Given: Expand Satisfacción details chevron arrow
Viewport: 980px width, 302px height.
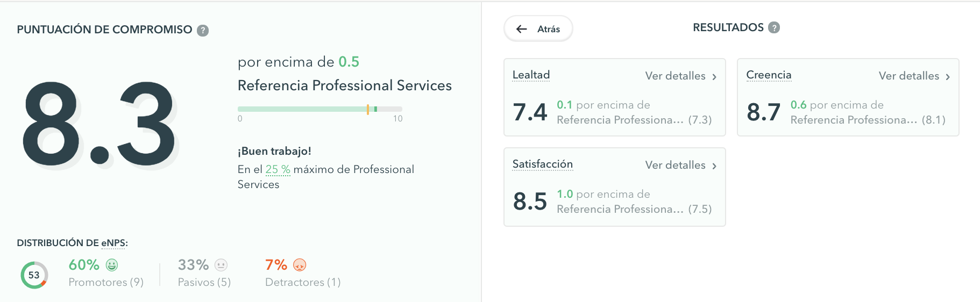Looking at the screenshot, I should pyautogui.click(x=714, y=166).
